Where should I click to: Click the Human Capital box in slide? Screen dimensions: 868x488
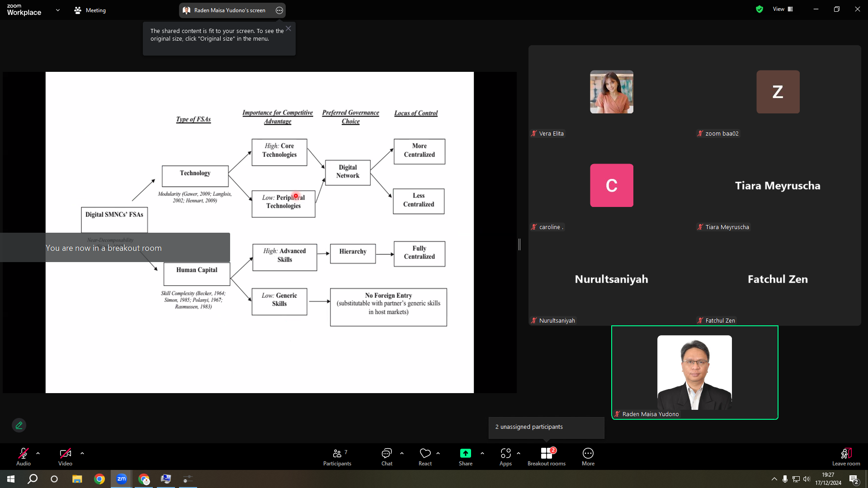(197, 274)
